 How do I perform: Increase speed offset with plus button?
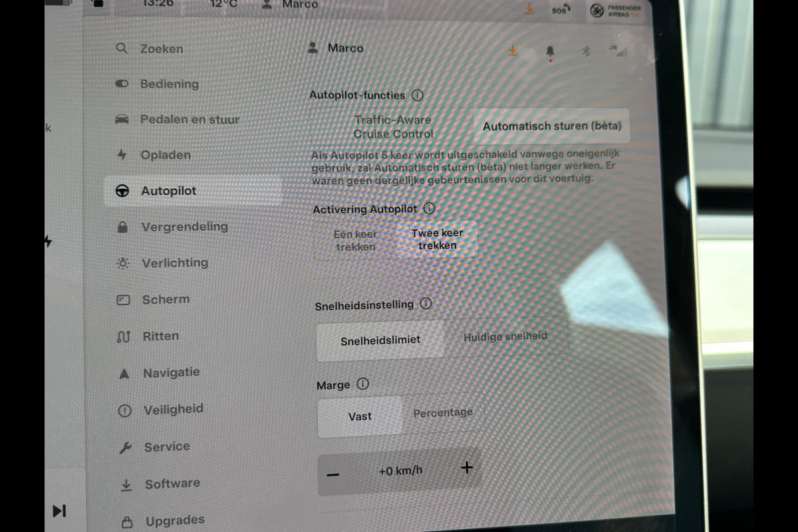coord(467,468)
